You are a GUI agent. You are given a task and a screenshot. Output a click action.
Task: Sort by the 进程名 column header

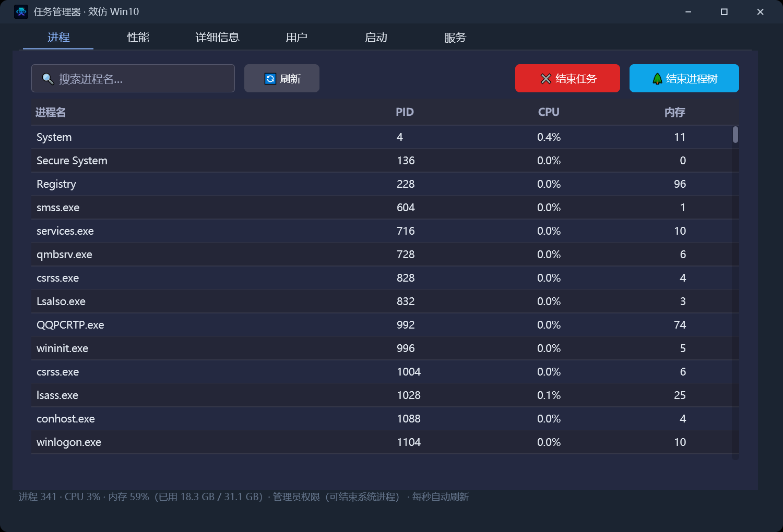tap(51, 112)
